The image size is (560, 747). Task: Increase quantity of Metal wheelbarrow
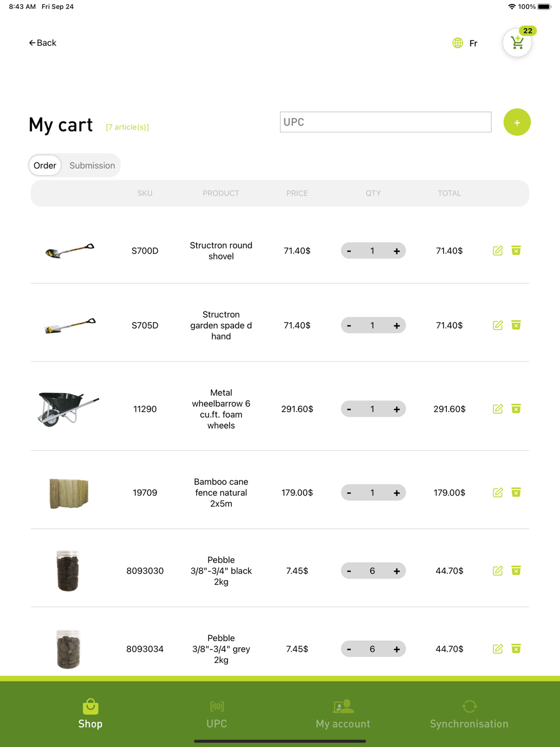pyautogui.click(x=396, y=409)
